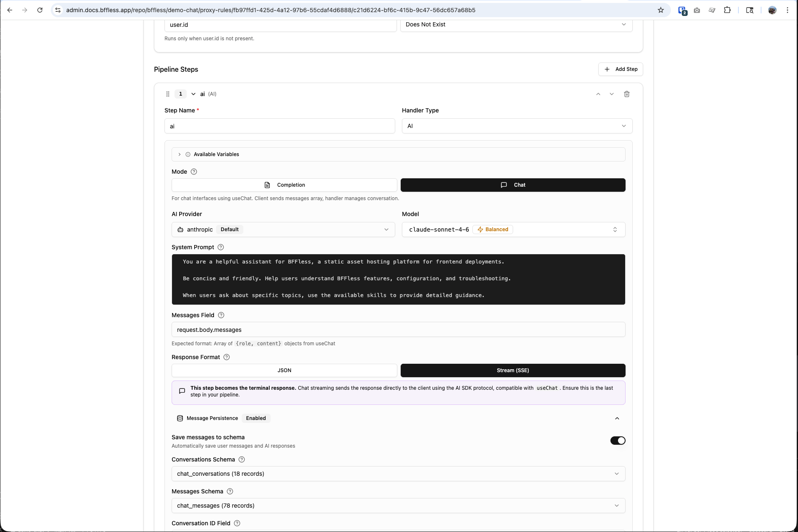Choose JSON response format

tap(284, 370)
